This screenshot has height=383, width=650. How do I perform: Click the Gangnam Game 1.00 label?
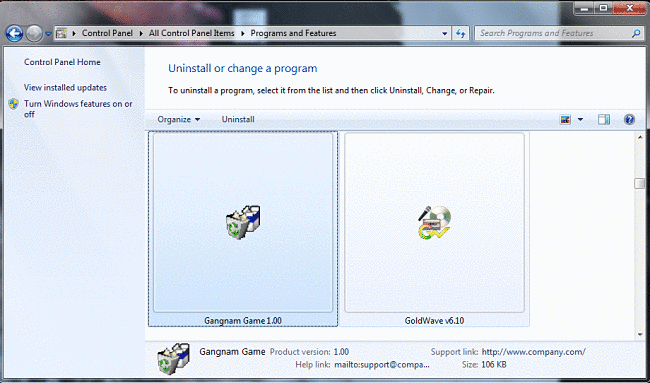(x=243, y=321)
